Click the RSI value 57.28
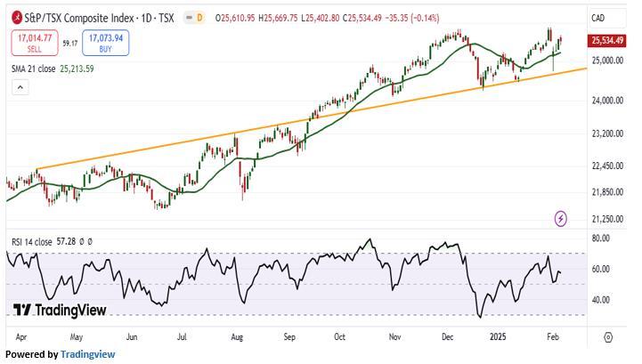 pyautogui.click(x=66, y=242)
